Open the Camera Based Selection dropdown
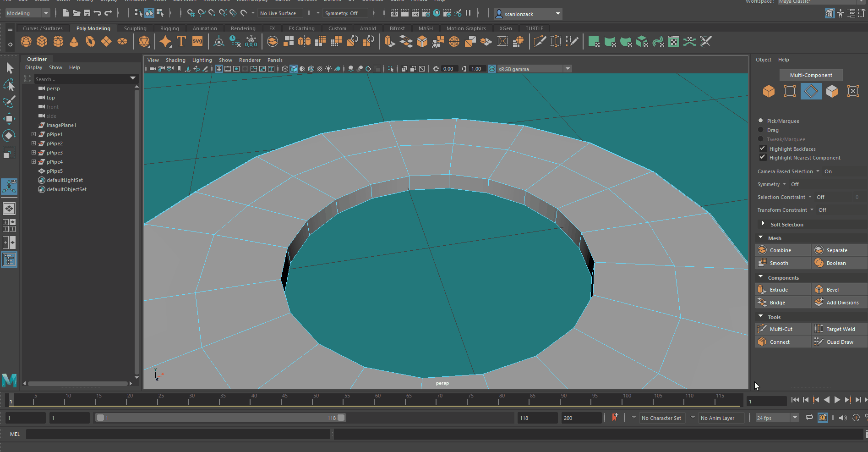 tap(789, 171)
